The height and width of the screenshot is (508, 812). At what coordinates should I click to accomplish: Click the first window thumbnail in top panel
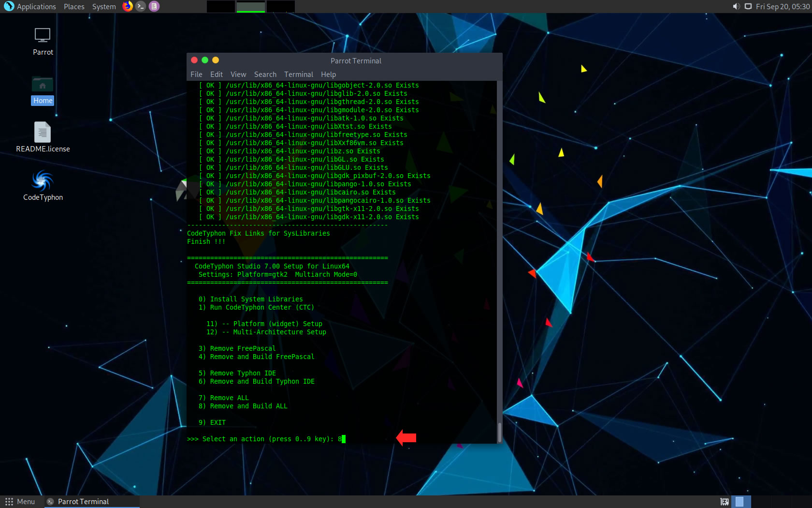[220, 6]
